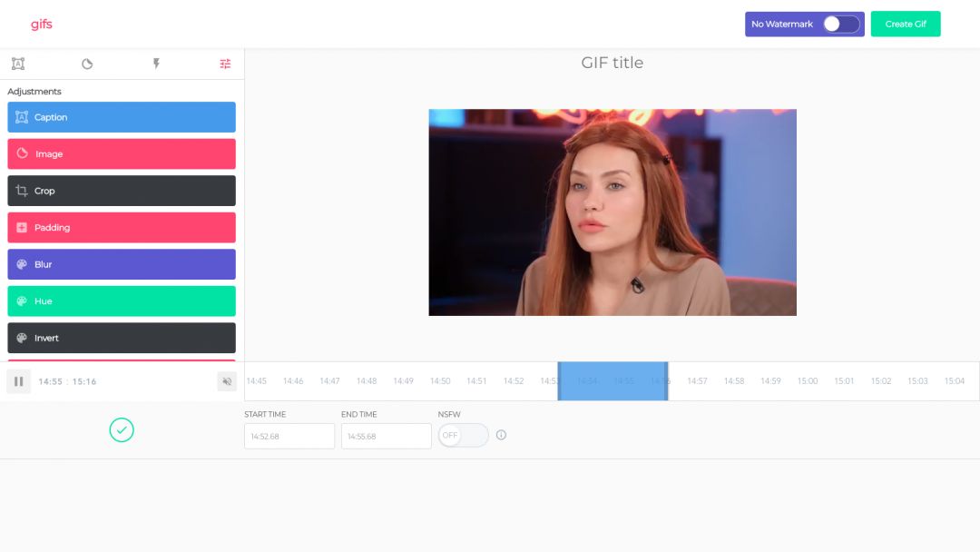Click the green checkmark confirm icon
This screenshot has width=980, height=552.
pos(122,430)
